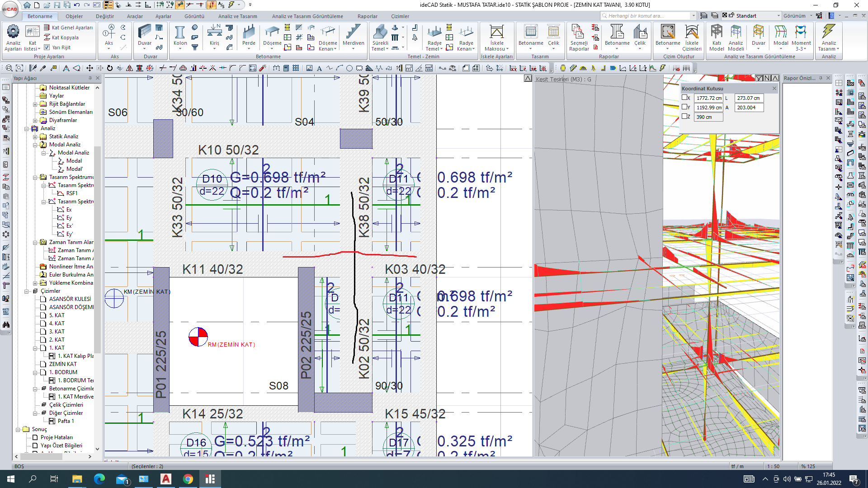Screen dimensions: 868x488
Task: Show Analiz Modeli view
Action: [x=736, y=38]
